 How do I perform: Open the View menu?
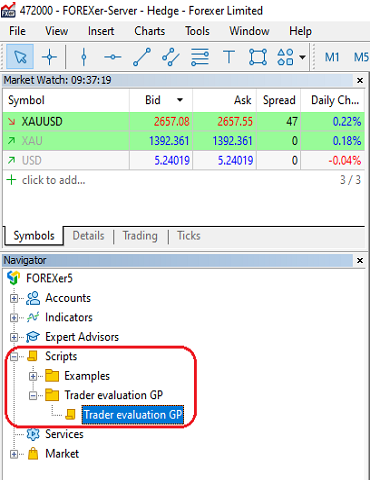[57, 31]
